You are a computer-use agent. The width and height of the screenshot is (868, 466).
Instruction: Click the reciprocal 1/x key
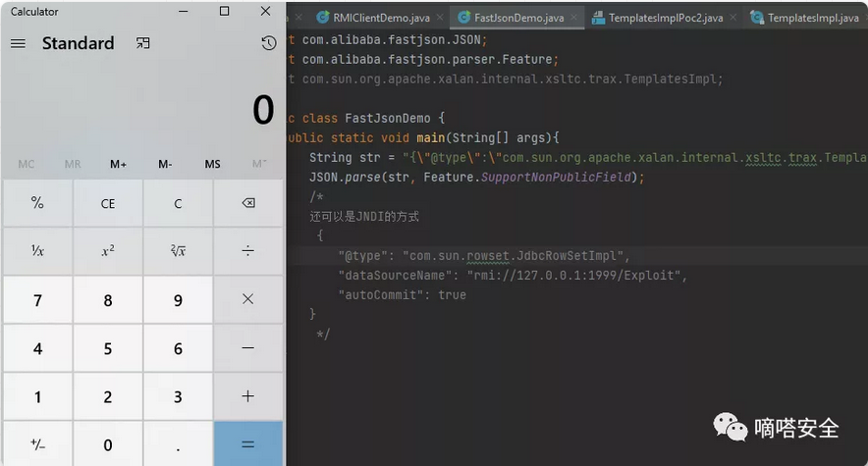[37, 251]
